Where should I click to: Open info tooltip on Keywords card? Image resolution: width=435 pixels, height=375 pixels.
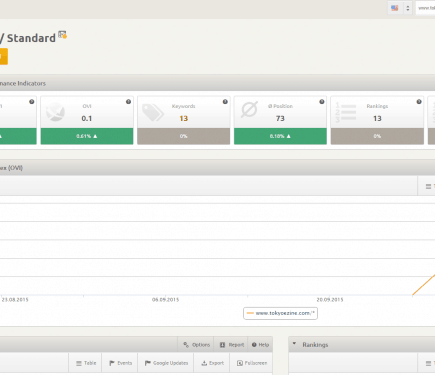coord(225,102)
